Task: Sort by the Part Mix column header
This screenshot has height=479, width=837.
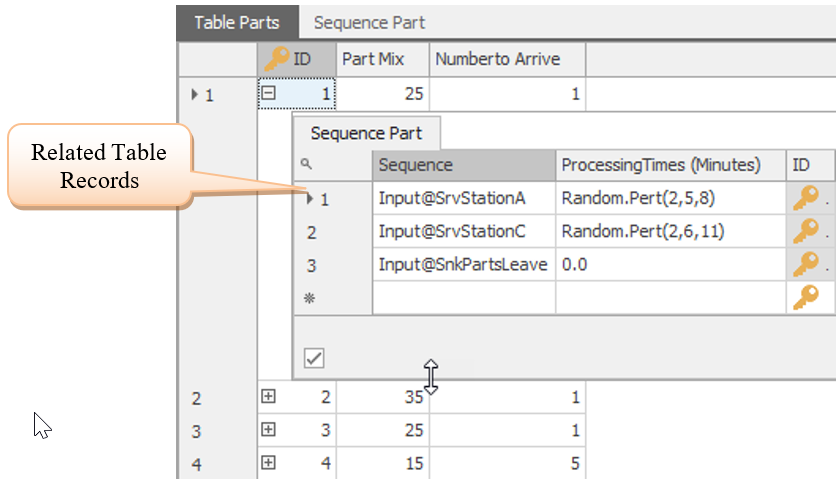Action: click(383, 59)
